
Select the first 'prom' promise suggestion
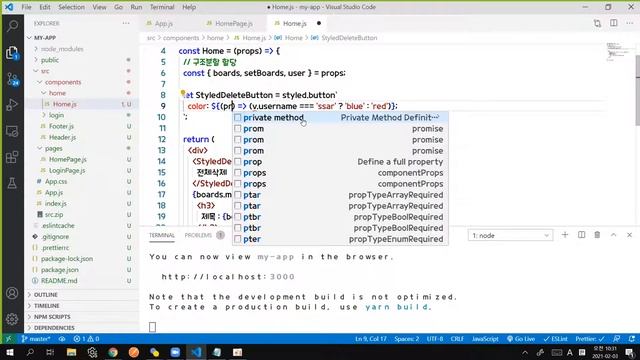click(340, 129)
